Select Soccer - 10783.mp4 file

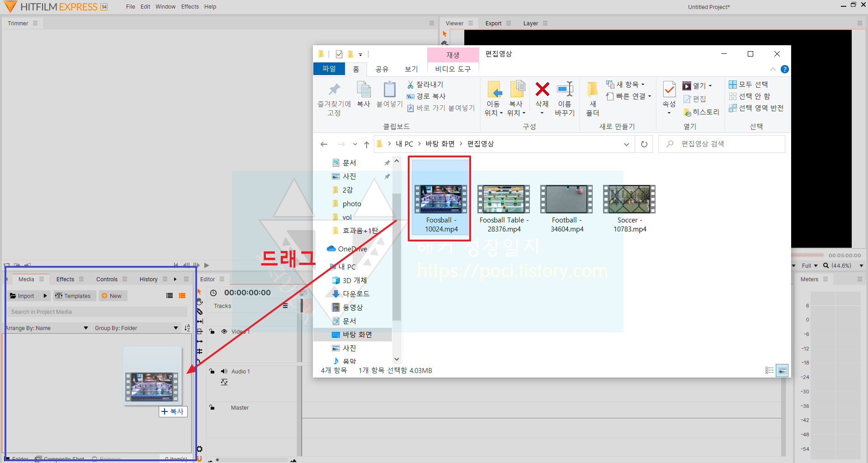click(x=629, y=209)
